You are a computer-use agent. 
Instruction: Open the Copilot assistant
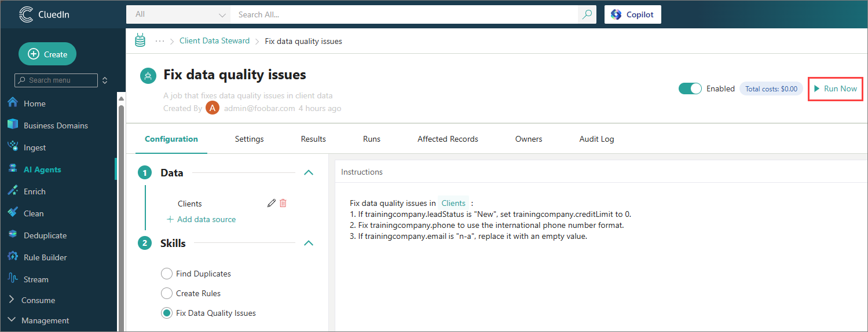(632, 14)
